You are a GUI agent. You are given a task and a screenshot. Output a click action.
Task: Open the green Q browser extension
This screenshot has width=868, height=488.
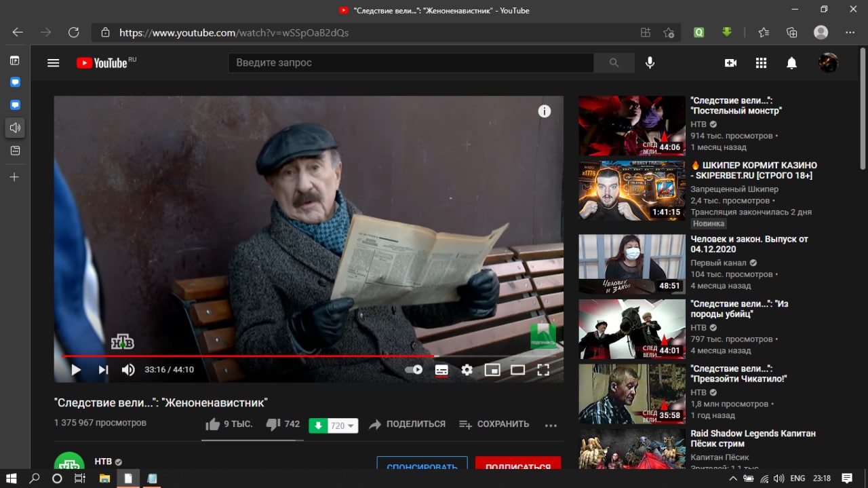(698, 32)
